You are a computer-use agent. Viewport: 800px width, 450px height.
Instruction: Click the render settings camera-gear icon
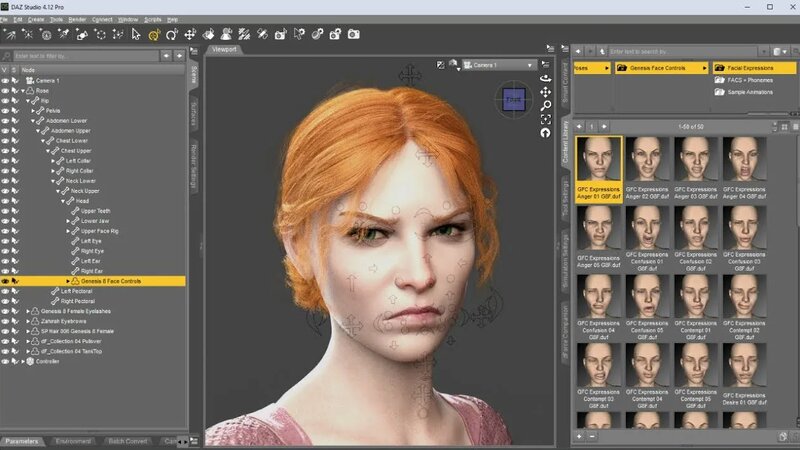(x=335, y=34)
